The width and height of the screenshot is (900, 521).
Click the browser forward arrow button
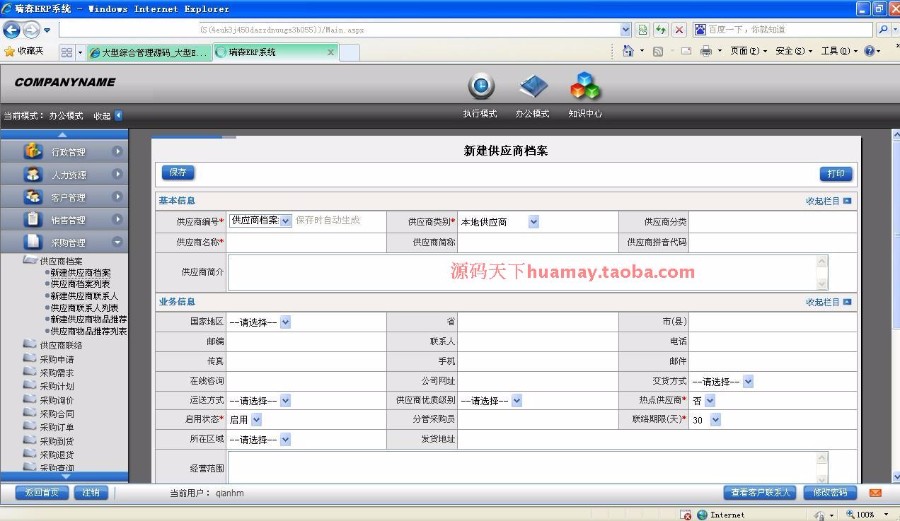coord(32,29)
